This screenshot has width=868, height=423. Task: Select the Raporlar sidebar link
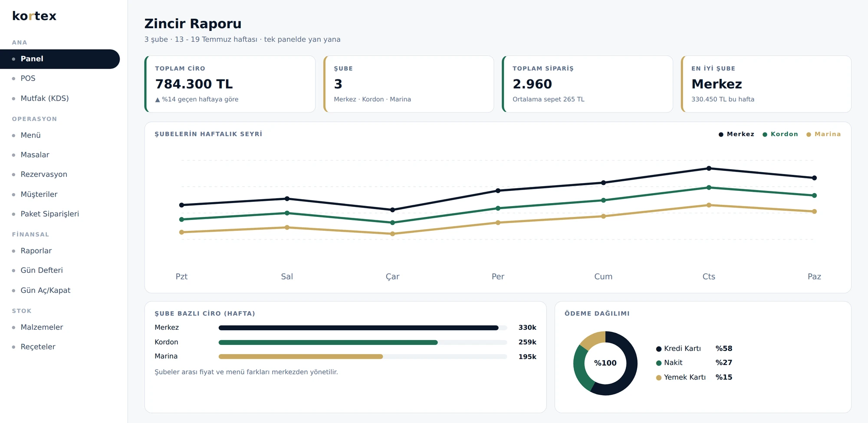(60, 251)
